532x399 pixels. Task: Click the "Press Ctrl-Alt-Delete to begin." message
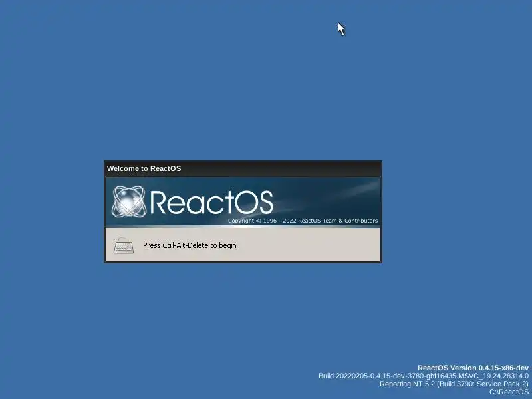(x=190, y=245)
